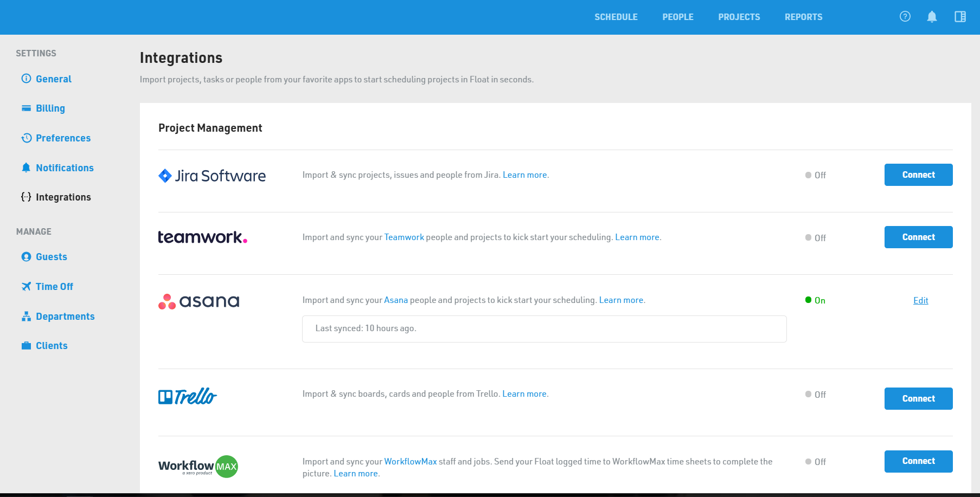
Task: Click the General info icon in sidebar
Action: click(x=26, y=79)
